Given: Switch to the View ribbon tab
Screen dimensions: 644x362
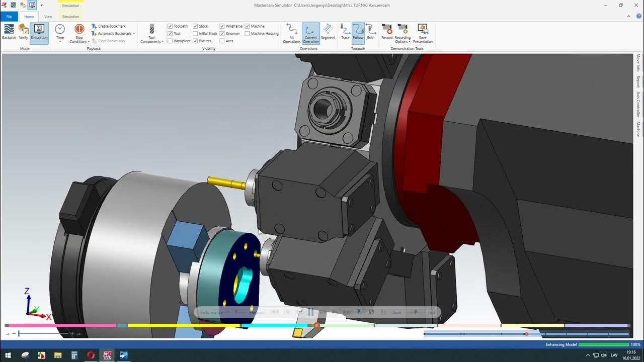Looking at the screenshot, I should coord(48,17).
